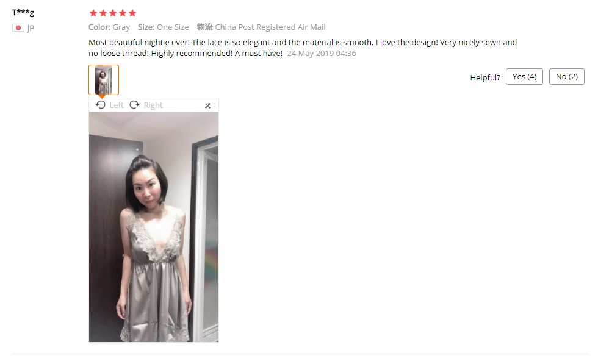Click the "Size: One Size" attribute text
This screenshot has width=598, height=364.
[x=164, y=27]
